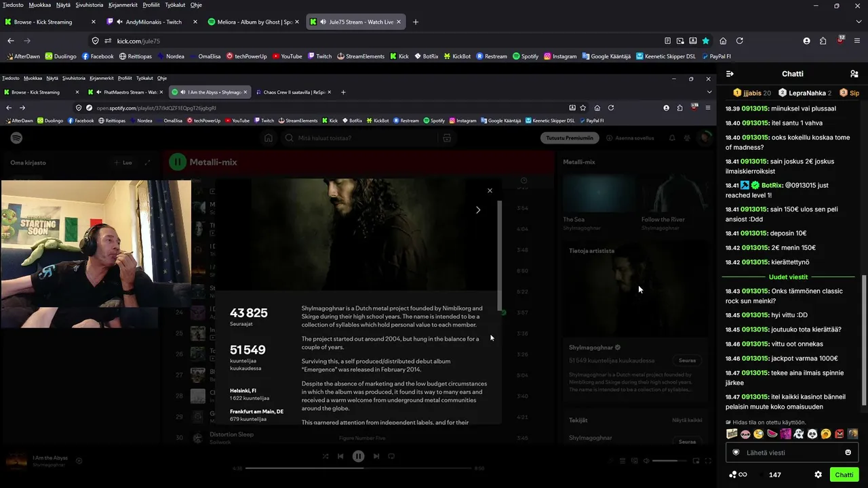The height and width of the screenshot is (488, 868).
Task: Click the Spotify logo in the stream
Action: pyautogui.click(x=17, y=138)
